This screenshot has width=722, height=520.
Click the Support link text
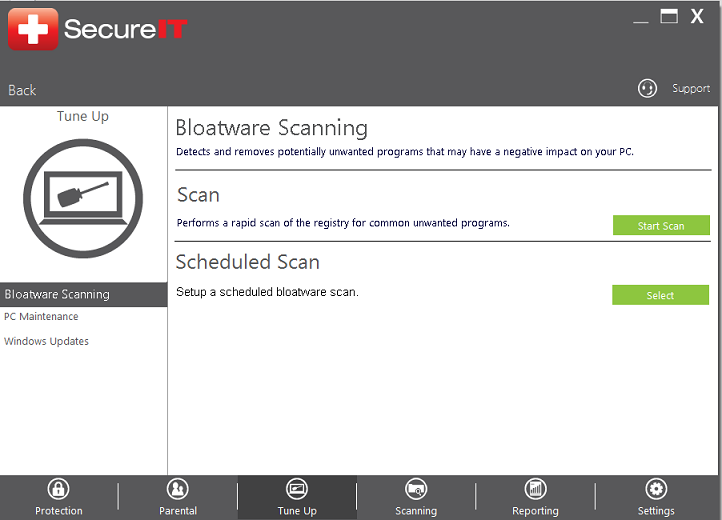click(x=691, y=88)
